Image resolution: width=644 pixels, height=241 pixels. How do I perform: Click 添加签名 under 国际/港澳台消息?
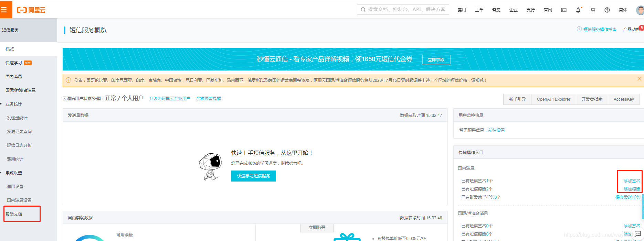point(632,226)
